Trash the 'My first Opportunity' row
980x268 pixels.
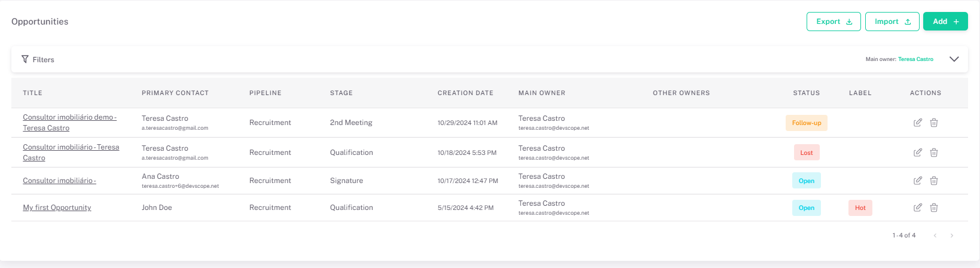[933, 208]
